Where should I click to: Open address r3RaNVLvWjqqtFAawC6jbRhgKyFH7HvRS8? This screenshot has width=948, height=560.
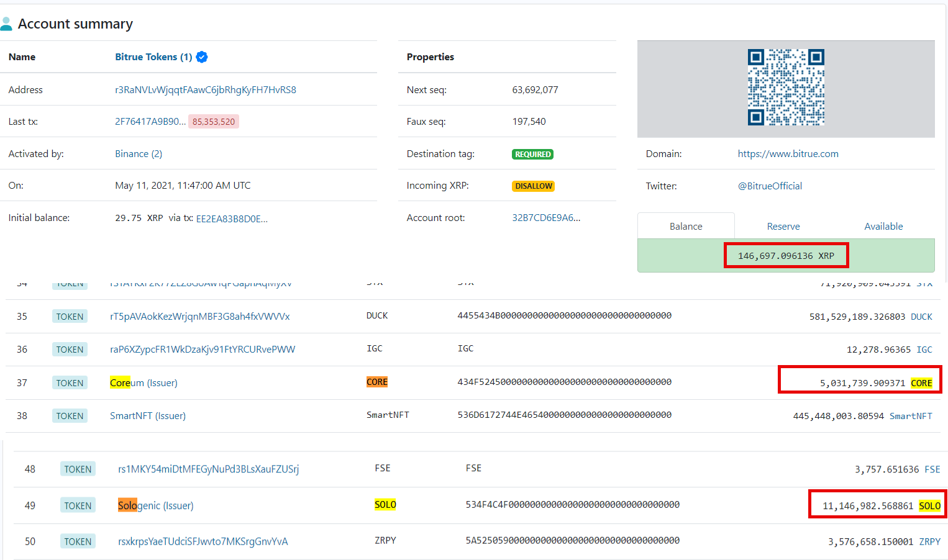point(206,90)
